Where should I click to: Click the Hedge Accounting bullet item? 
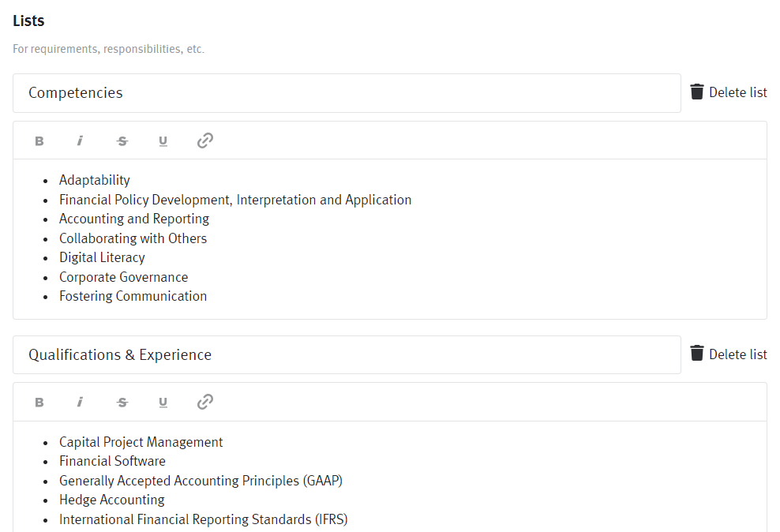111,500
